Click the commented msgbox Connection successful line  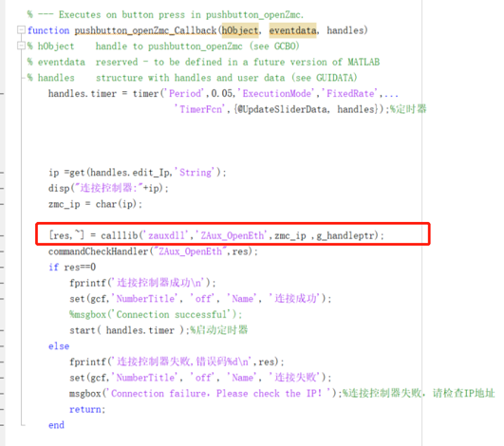click(x=157, y=314)
